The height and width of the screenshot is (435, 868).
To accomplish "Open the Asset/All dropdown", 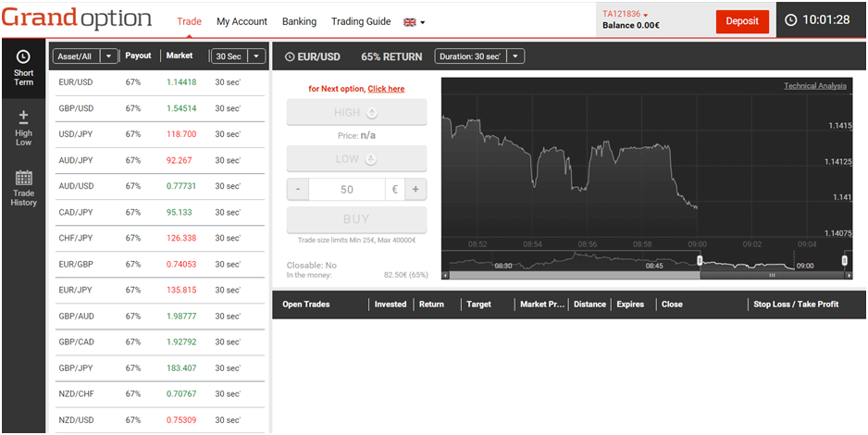I will (85, 56).
